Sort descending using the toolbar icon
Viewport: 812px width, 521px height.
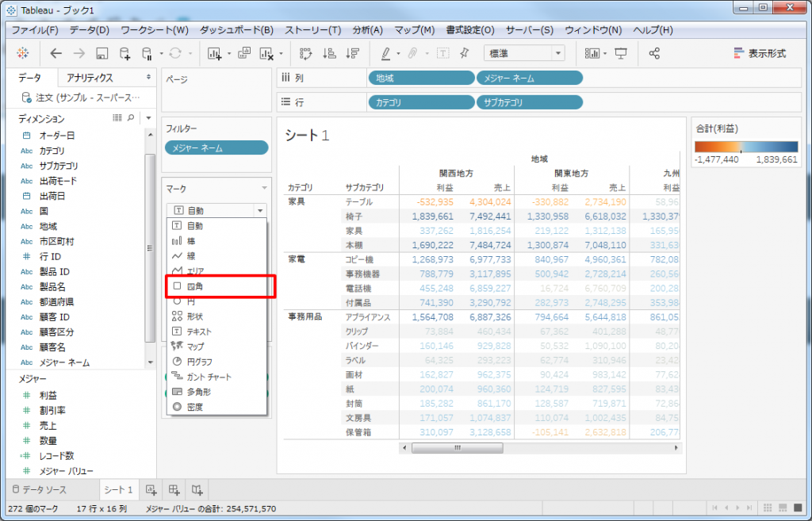pos(354,53)
